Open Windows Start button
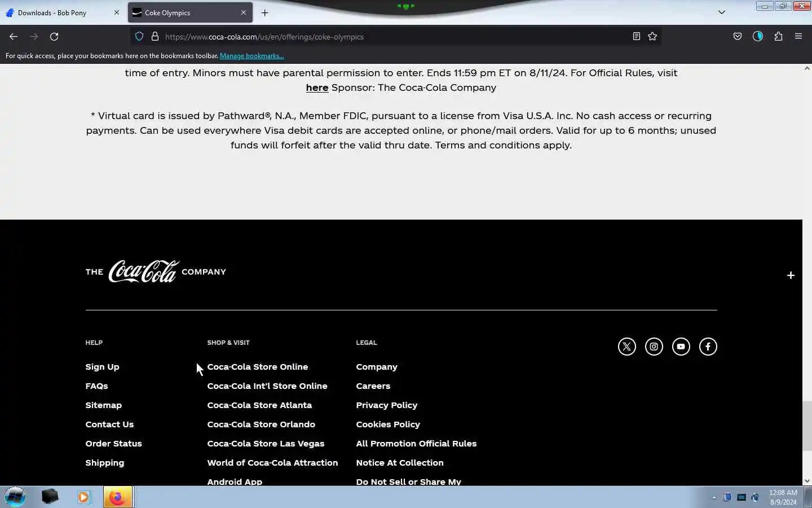Viewport: 812px width, 508px height. tap(15, 497)
